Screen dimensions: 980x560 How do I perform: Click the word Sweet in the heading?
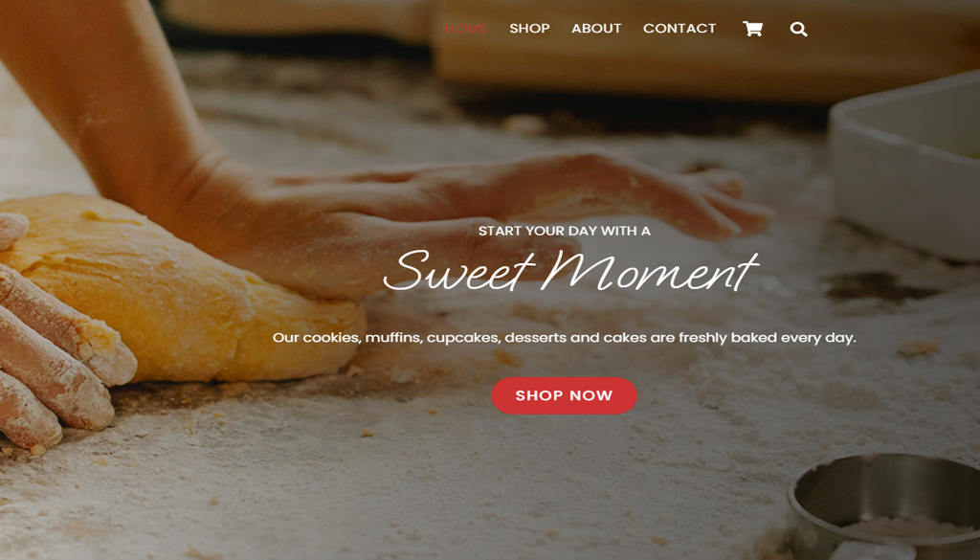click(x=457, y=271)
